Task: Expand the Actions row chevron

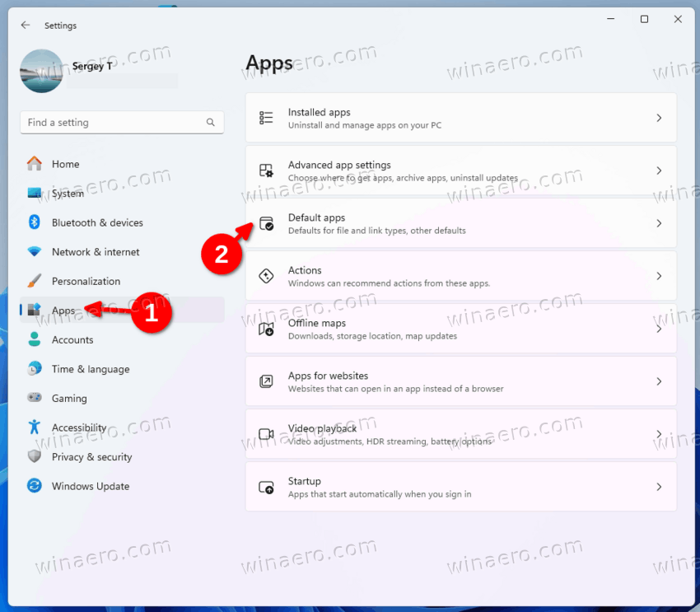Action: pyautogui.click(x=659, y=276)
